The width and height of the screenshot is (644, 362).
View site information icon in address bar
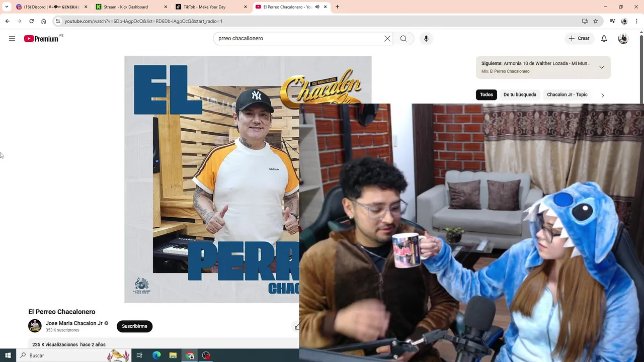(58, 21)
